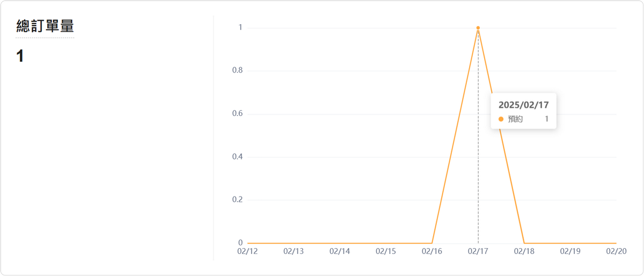644x276 pixels.
Task: Choose the 02/18 date label
Action: click(x=524, y=251)
